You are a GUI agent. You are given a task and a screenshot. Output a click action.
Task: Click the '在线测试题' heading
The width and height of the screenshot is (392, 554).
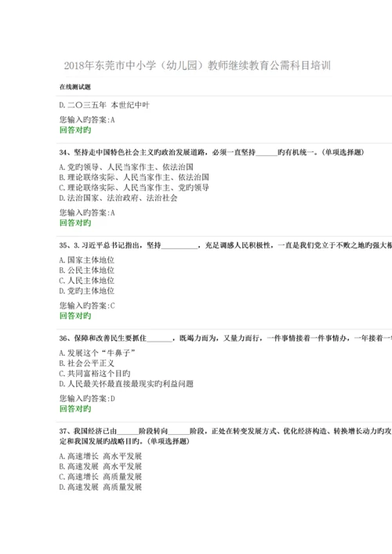coord(75,87)
